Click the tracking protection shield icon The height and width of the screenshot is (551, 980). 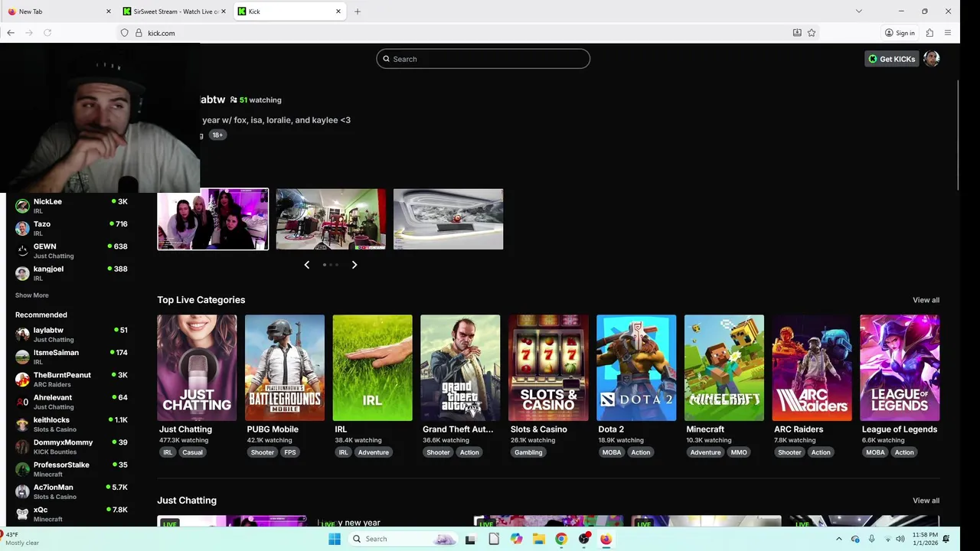pos(124,33)
